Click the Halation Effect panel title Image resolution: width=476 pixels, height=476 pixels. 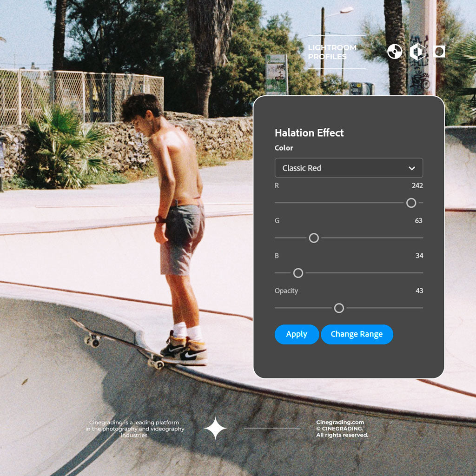click(x=309, y=133)
